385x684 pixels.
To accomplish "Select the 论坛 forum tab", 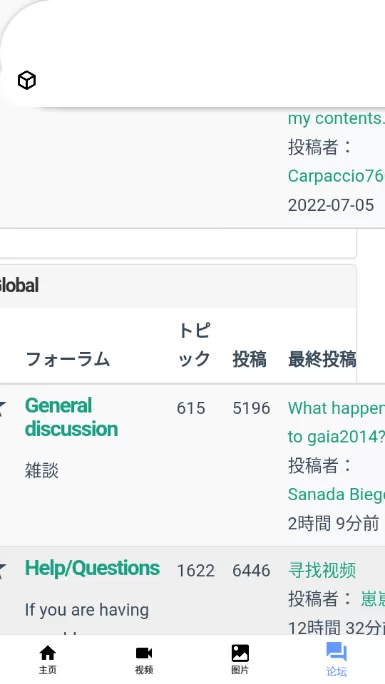I will tap(336, 659).
